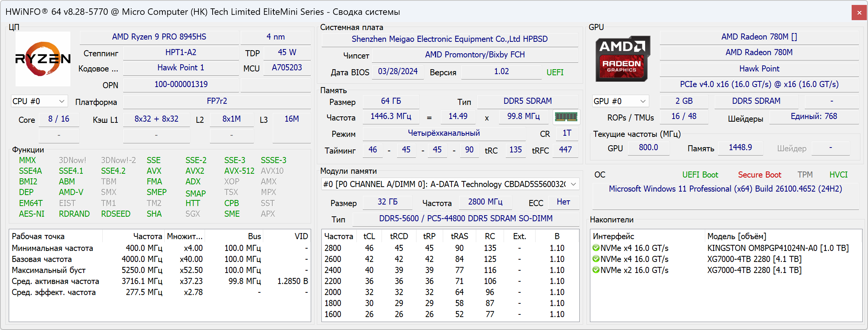Screen dimensions: 868x330
Task: Click the PCIe v4.0 x16 interface field
Action: tap(759, 84)
